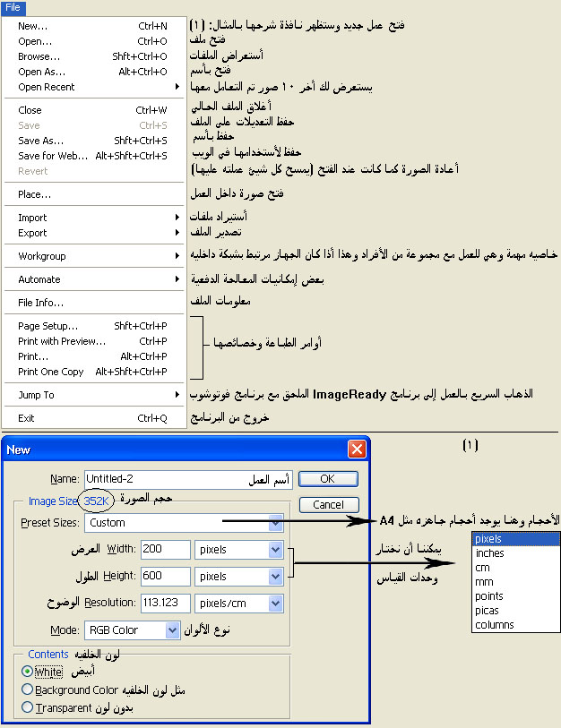Select points in units list
Image resolution: width=561 pixels, height=728 pixels.
click(516, 596)
